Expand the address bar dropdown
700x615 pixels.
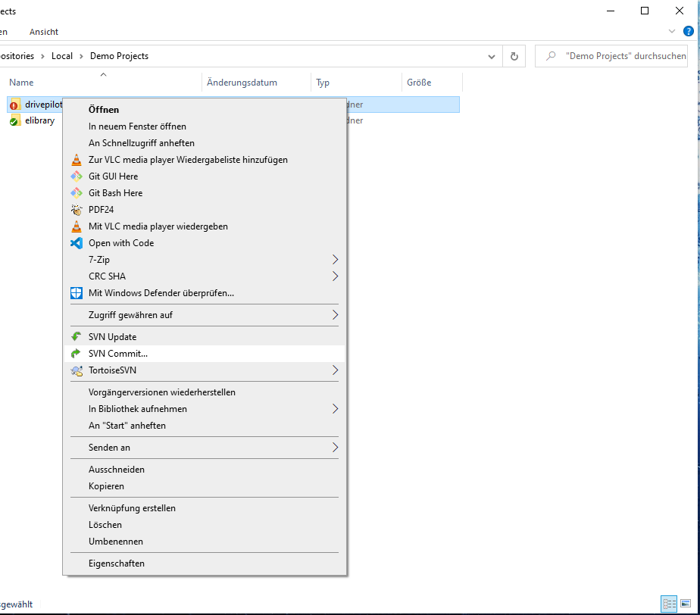point(491,55)
